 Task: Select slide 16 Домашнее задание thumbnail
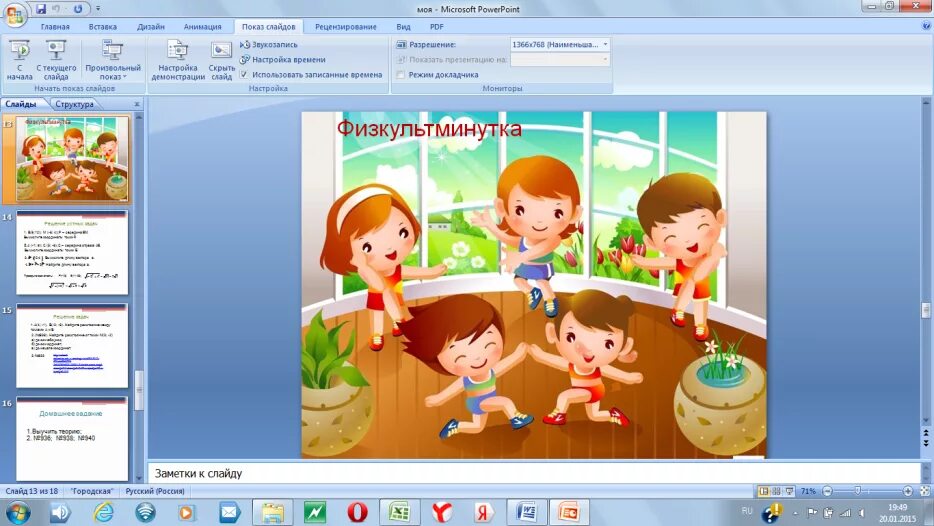pos(72,438)
